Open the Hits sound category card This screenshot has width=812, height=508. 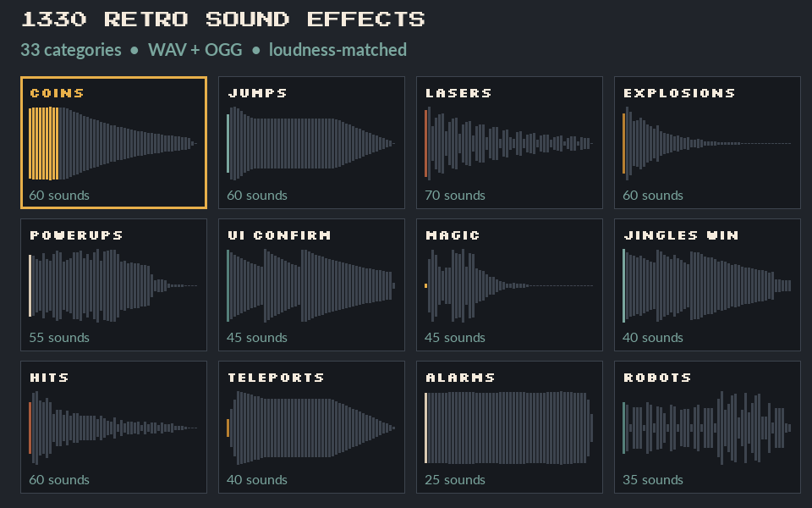click(x=113, y=427)
